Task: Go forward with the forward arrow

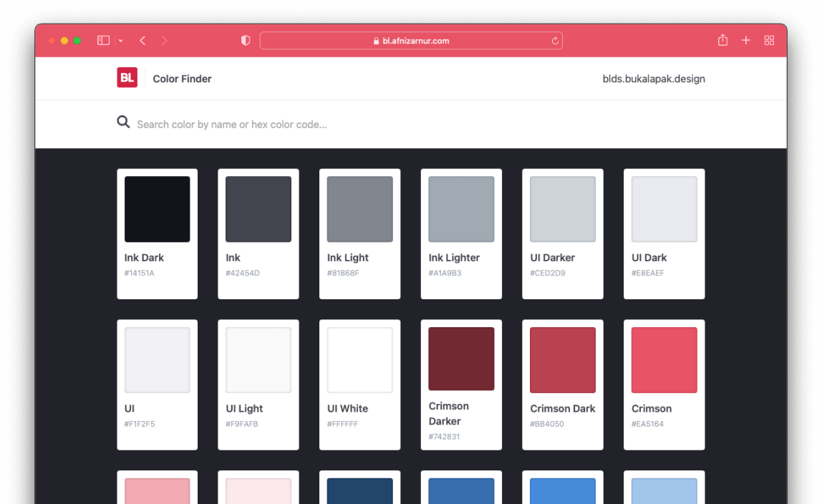Action: point(164,40)
